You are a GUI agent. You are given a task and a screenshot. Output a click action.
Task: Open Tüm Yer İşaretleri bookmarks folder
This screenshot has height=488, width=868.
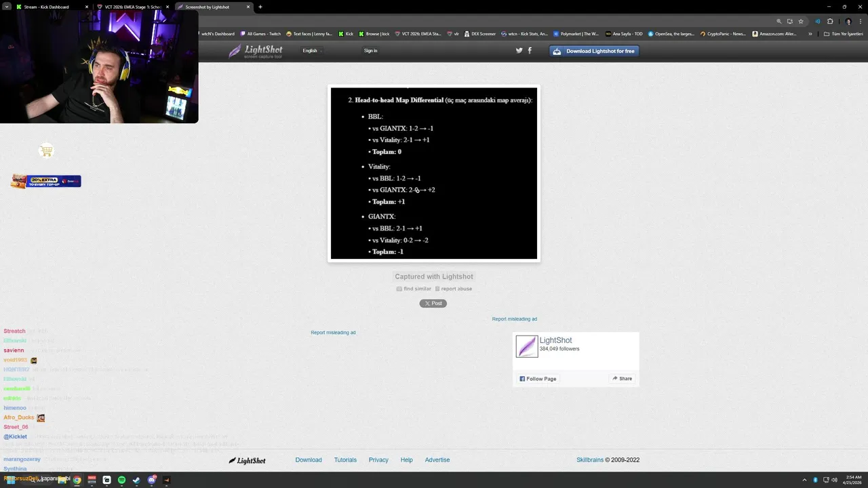[x=844, y=33]
